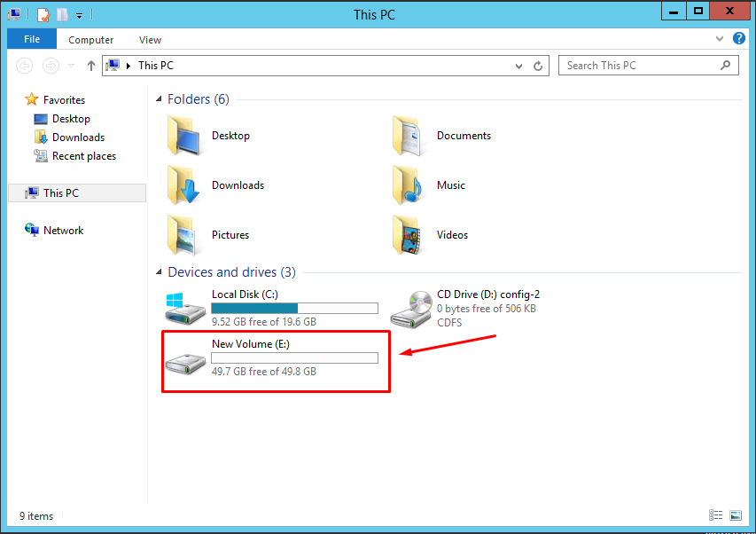This screenshot has width=756, height=534.
Task: Click the Folders (6) group header
Action: tap(199, 98)
